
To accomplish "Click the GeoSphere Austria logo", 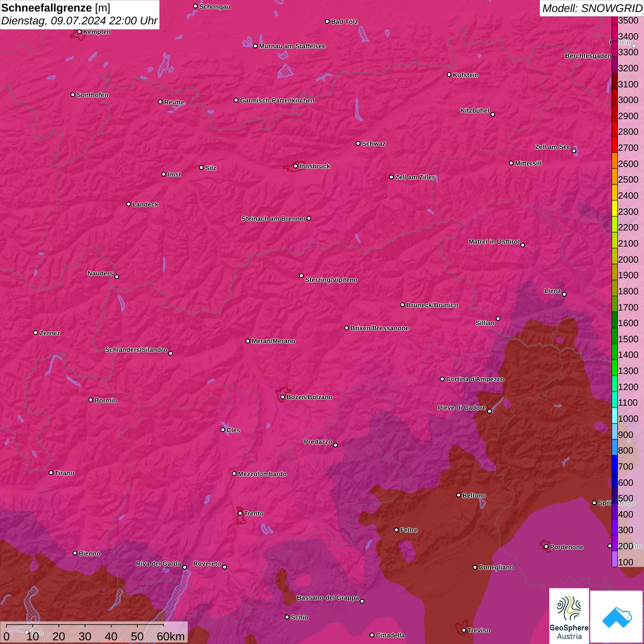I will point(569,616).
